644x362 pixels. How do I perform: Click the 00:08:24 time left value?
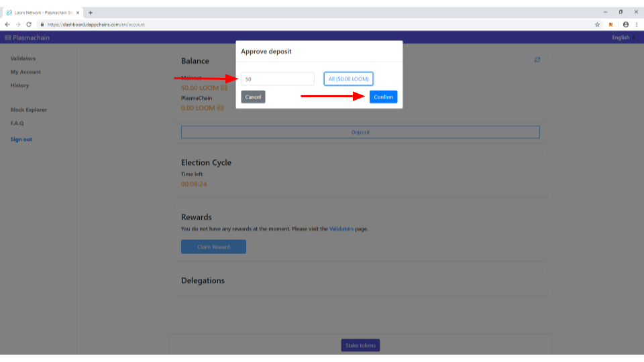(x=194, y=184)
